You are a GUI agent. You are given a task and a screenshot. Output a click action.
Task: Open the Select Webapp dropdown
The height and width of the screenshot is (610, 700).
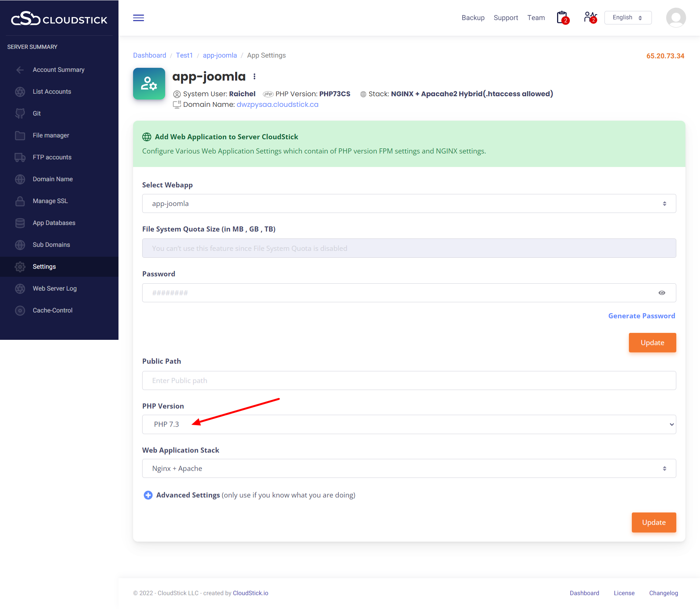(409, 203)
